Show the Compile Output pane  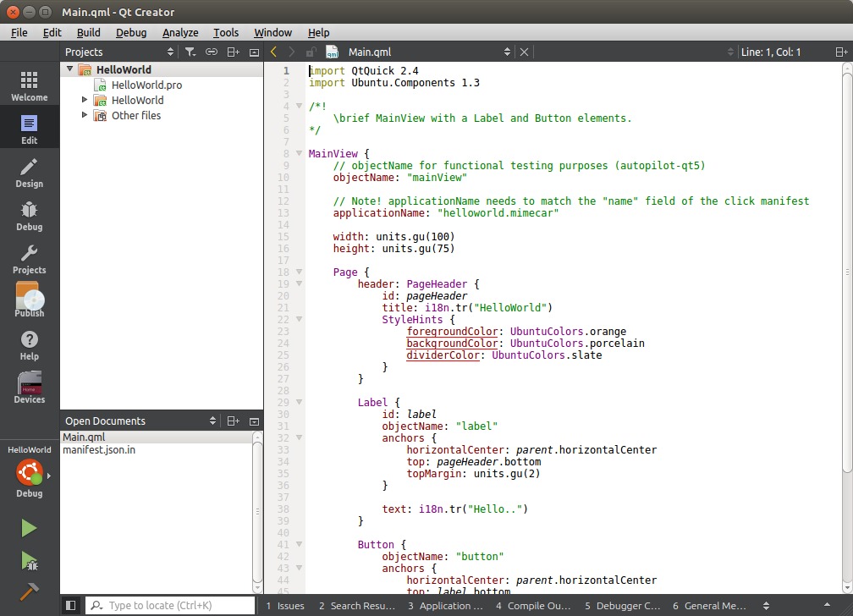[533, 606]
